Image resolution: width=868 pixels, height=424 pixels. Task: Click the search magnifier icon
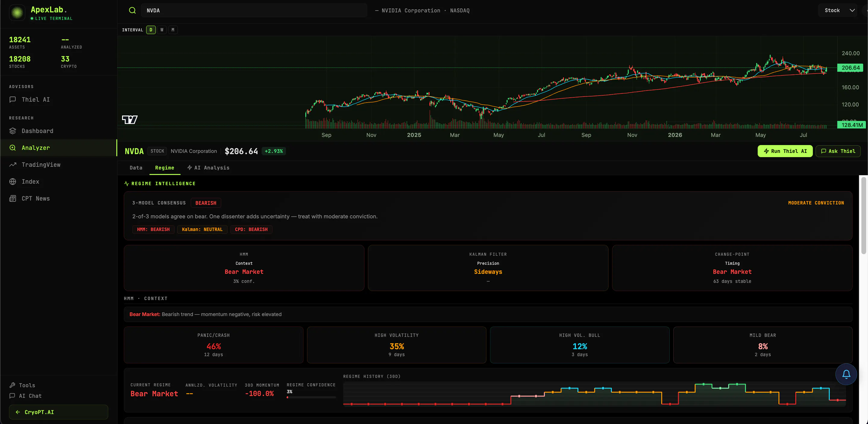(x=132, y=11)
